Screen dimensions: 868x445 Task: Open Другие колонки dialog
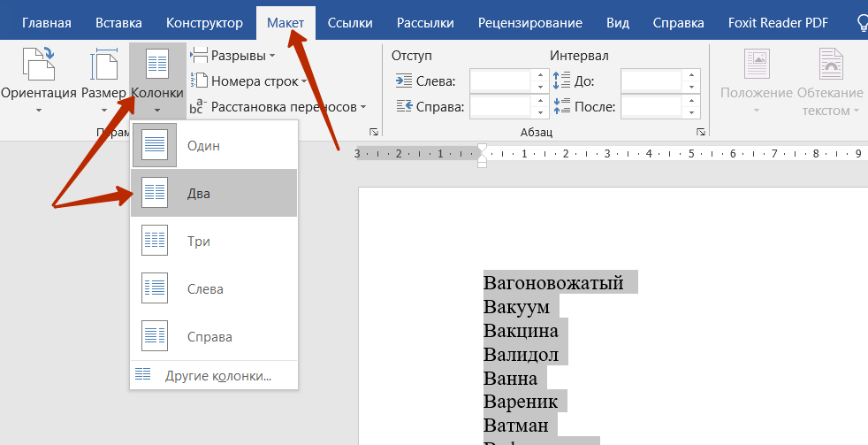214,376
